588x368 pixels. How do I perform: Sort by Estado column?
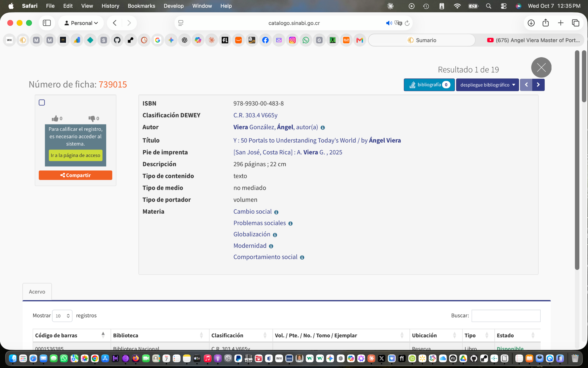point(517,335)
